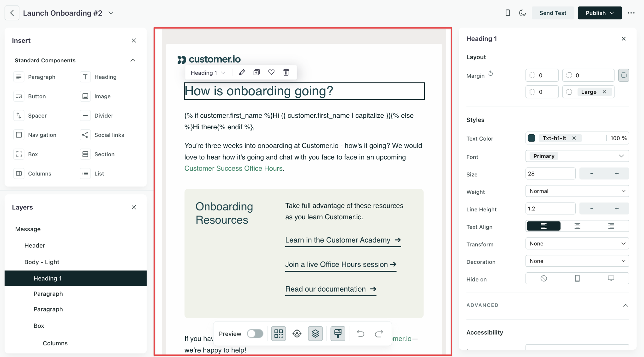The image size is (644, 357).
Task: Click the back arrow next to campaign title
Action: 12,13
